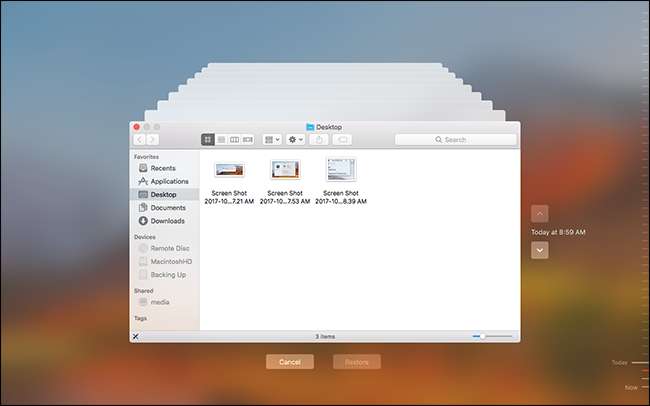650x406 pixels.
Task: Open Recents in the sidebar
Action: [163, 168]
